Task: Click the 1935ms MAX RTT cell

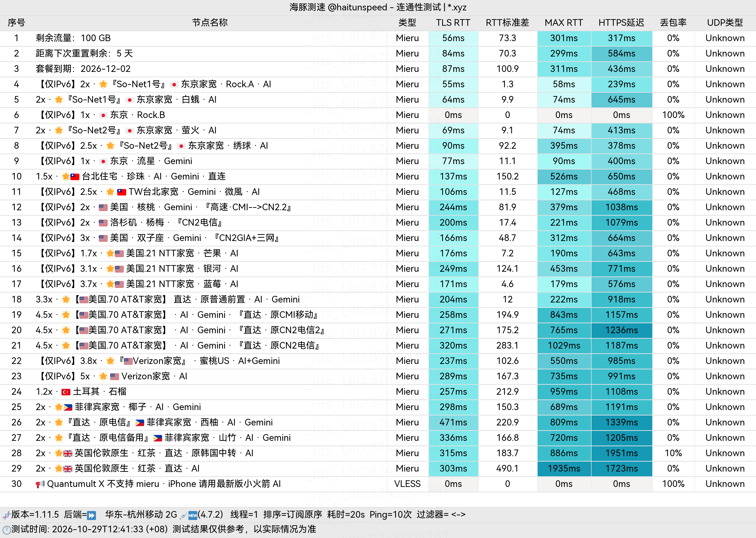Action: point(564,468)
